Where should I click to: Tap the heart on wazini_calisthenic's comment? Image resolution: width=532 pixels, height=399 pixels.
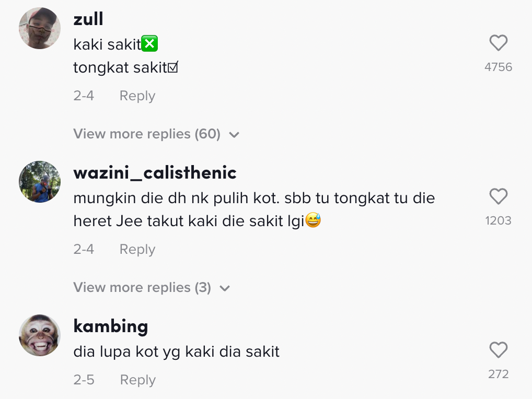coord(498,196)
